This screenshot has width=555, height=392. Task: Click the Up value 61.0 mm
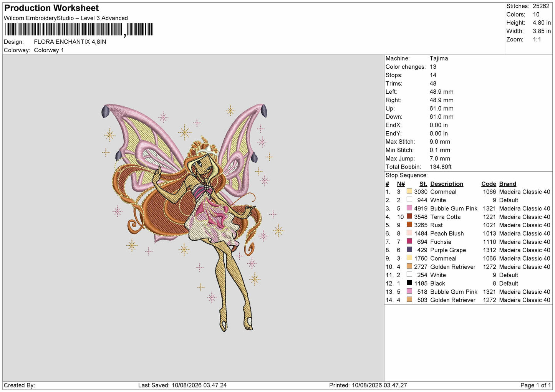click(x=441, y=109)
